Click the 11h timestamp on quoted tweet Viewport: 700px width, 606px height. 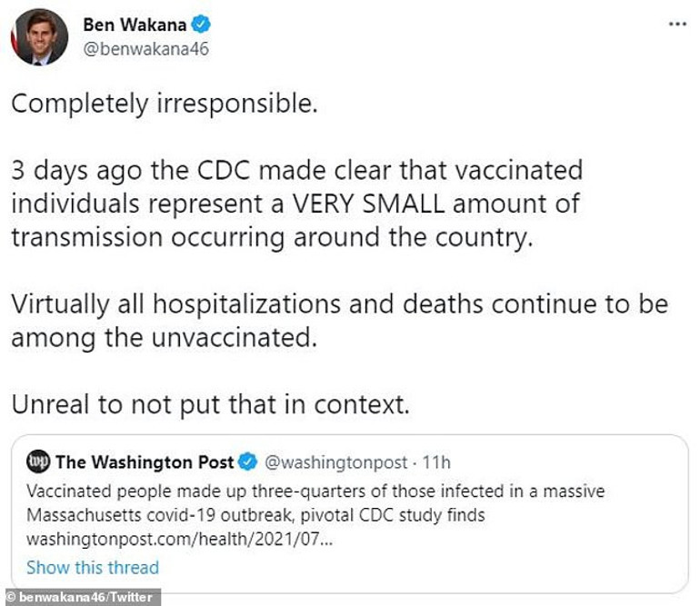click(x=435, y=462)
